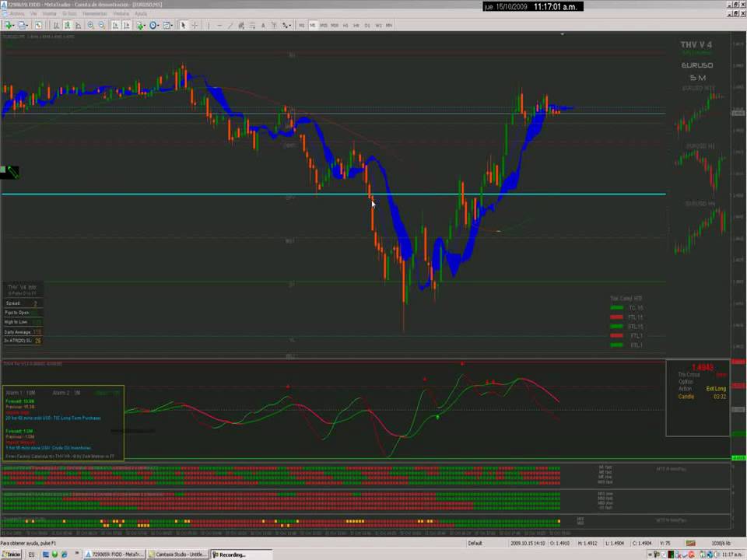The image size is (747, 560).
Task: Click 'H: 1.4912' high value in status bar
Action: tap(587, 544)
